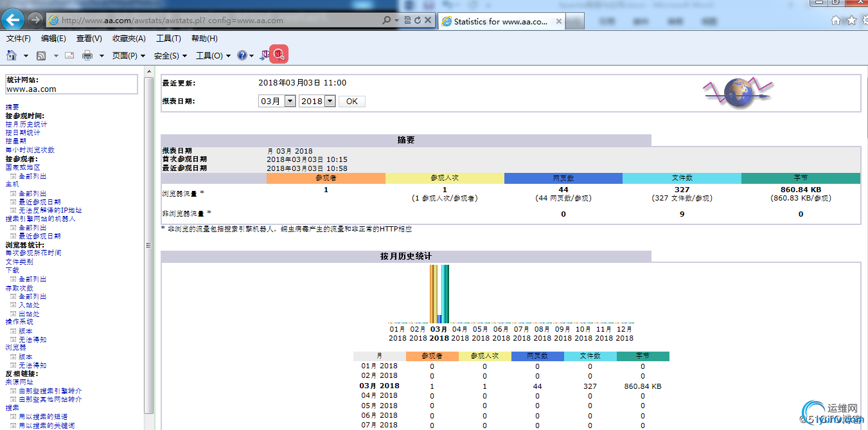Open the 查看(V) menu
Screen dimensions: 868x430
click(x=89, y=39)
